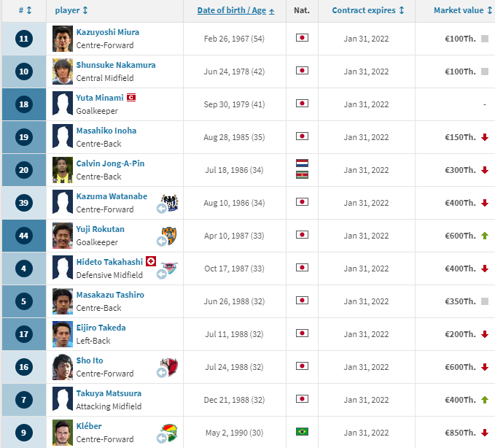Screen dimensions: 495x448
Task: Click injury icon beside Hideto Takahashi
Action: pyautogui.click(x=151, y=261)
